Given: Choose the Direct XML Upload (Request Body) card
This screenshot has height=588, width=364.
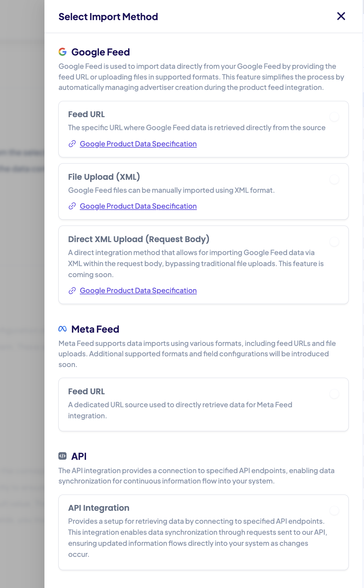Looking at the screenshot, I should click(x=203, y=264).
